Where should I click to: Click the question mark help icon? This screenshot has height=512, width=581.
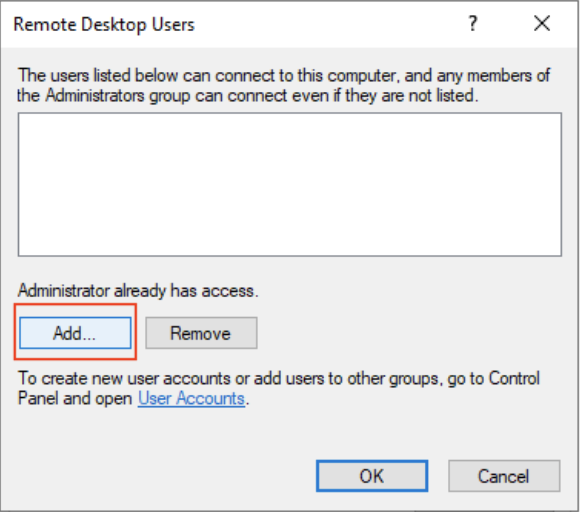[x=472, y=24]
